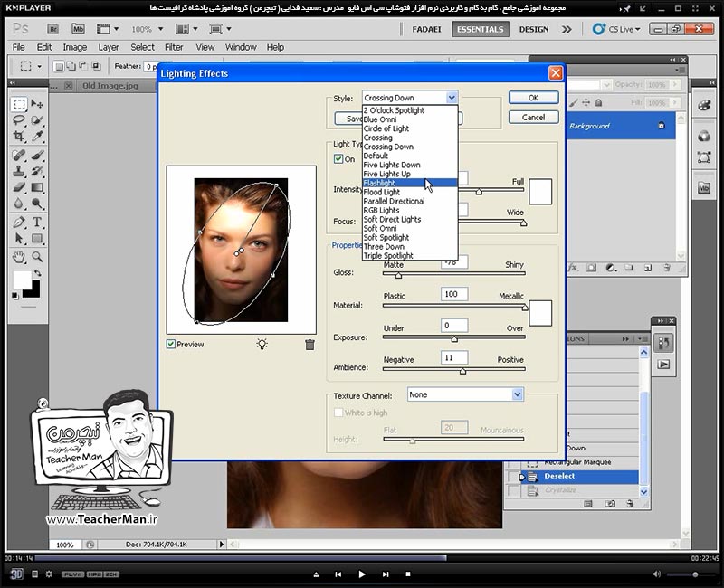Open the Image menu

pos(75,47)
